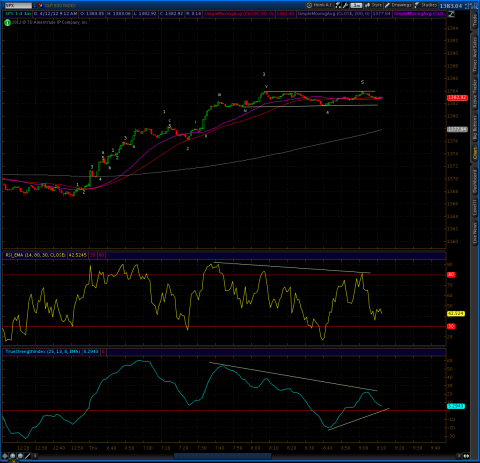Click the chart corner icon by the price axis
Image resolution: width=480 pixels, height=463 pixels.
(451, 14)
